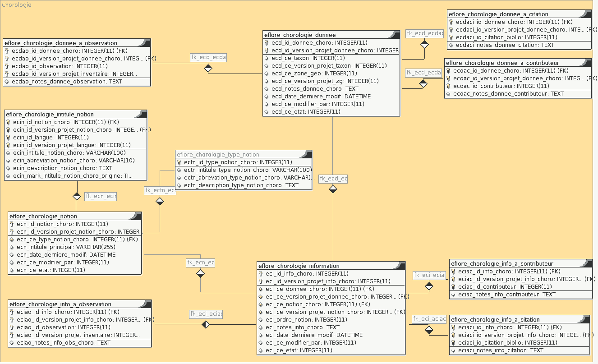Screen dimensions: 598x364
Task: Click relationship diamond below fk_ectn_ecn label
Action: 160,201
